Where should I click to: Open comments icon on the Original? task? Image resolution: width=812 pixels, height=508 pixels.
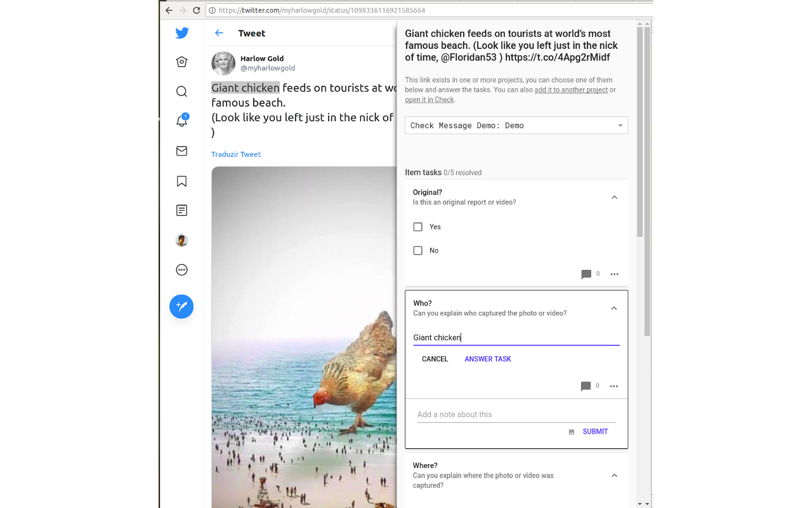(x=586, y=274)
